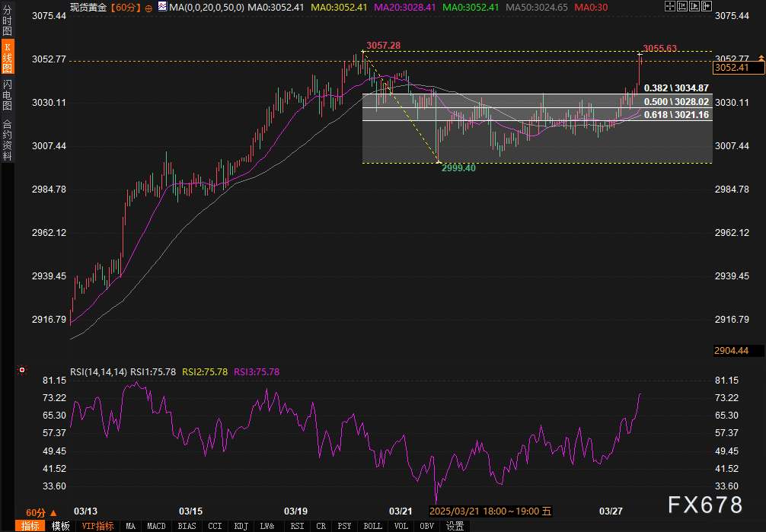Toggle the MACD indicator
This screenshot has width=766, height=532.
coord(156,526)
